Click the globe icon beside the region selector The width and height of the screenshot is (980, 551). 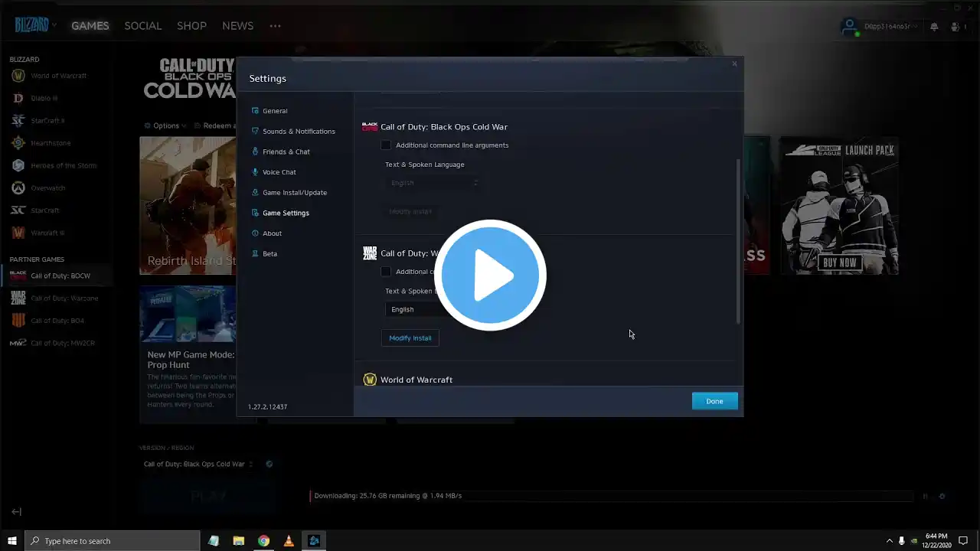click(269, 464)
